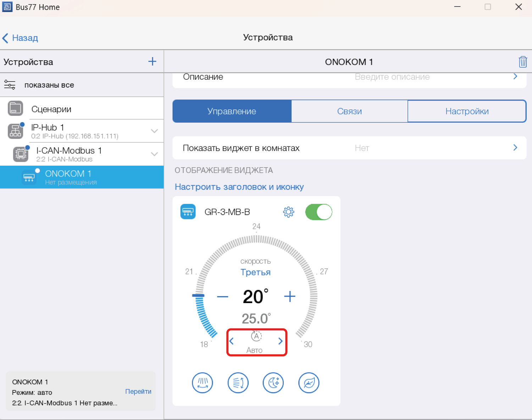Collapse the IP-Hub 1 tree node
Image resolution: width=532 pixels, height=420 pixels.
[x=154, y=131]
